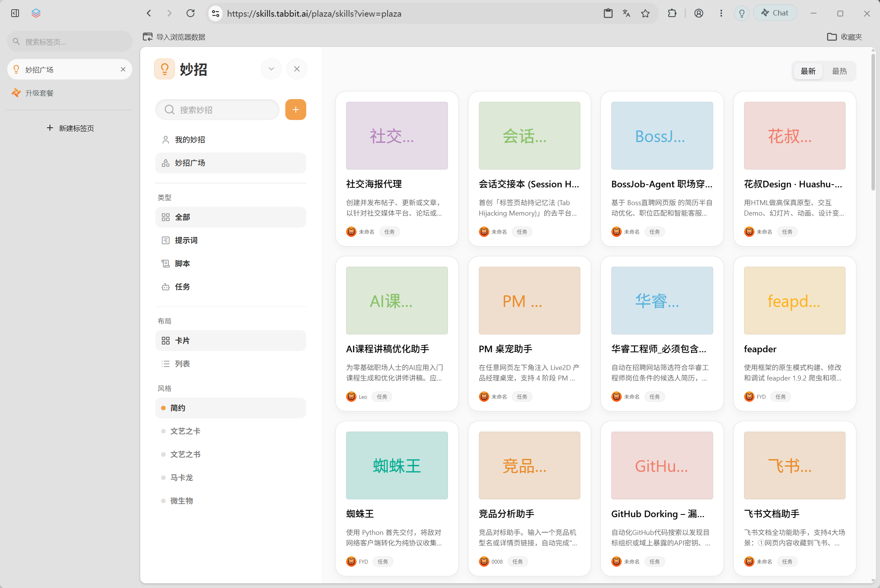Focus the 搜索标签页 search field

tap(70, 41)
